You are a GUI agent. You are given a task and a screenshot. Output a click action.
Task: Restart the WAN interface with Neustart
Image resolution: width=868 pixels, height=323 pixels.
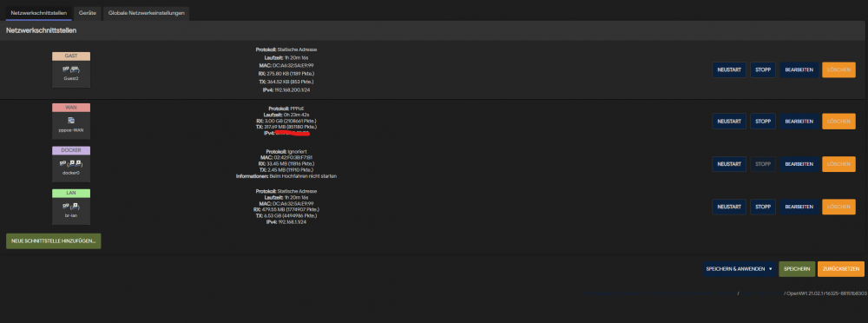pyautogui.click(x=729, y=122)
